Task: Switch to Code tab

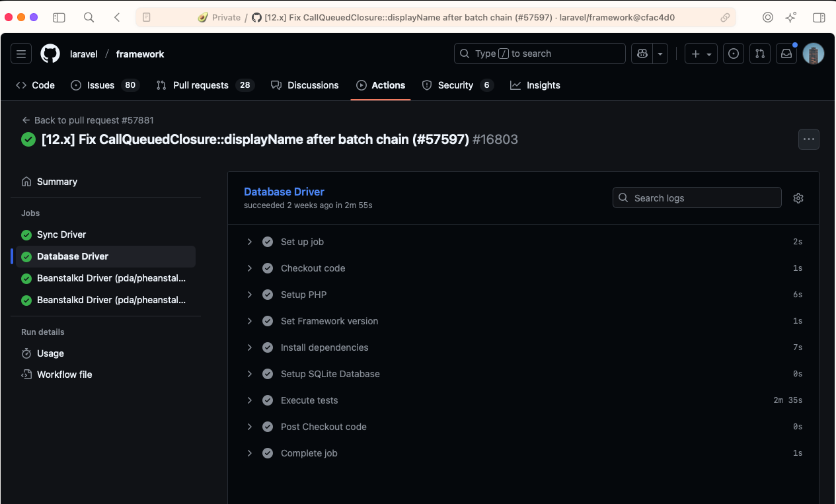Action: pyautogui.click(x=36, y=85)
